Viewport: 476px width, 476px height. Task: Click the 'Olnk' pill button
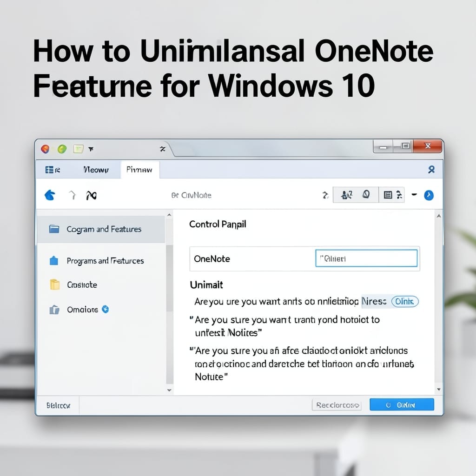(405, 301)
